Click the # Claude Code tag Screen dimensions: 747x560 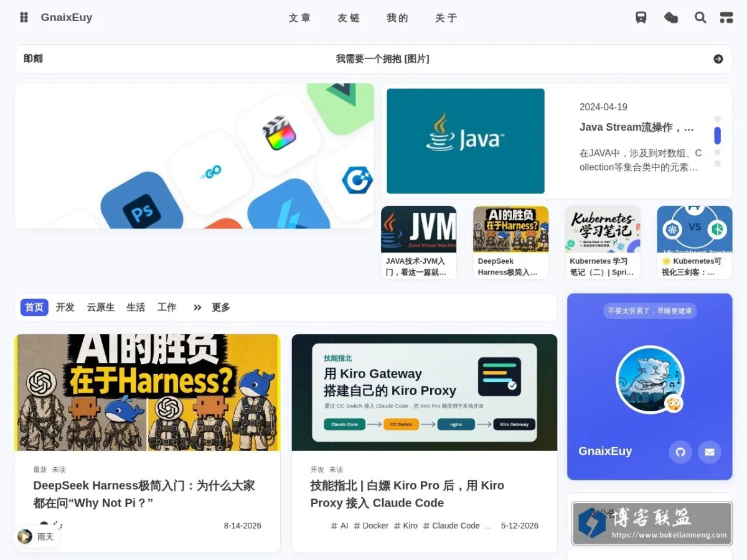click(451, 526)
